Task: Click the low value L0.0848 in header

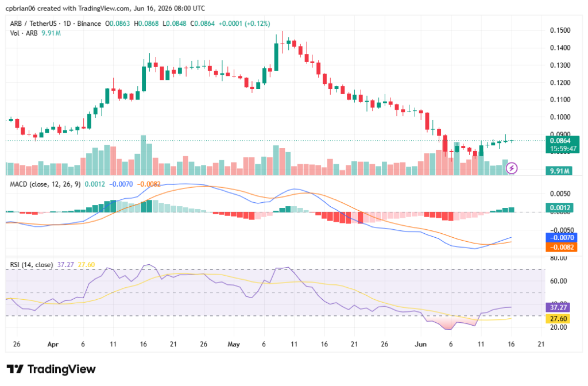Action: pyautogui.click(x=175, y=24)
